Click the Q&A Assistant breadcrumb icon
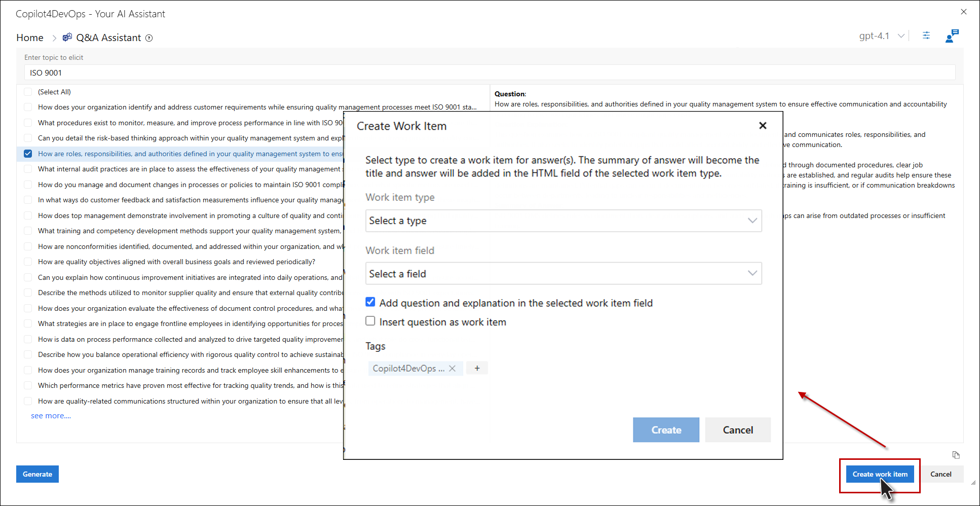The height and width of the screenshot is (506, 980). pos(67,38)
